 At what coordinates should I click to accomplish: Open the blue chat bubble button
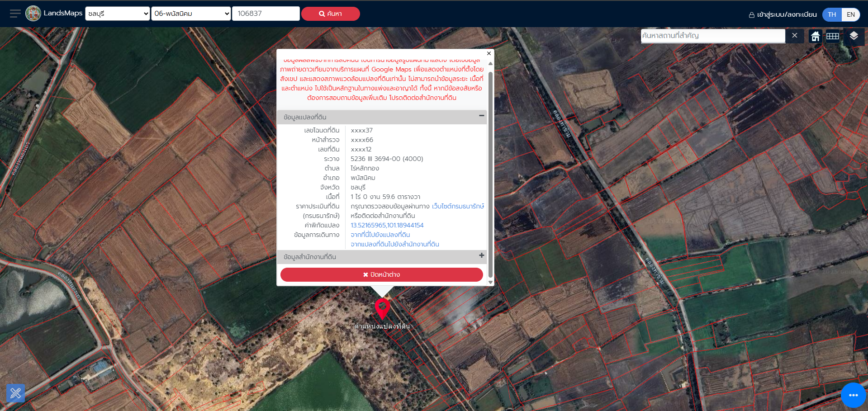[853, 395]
